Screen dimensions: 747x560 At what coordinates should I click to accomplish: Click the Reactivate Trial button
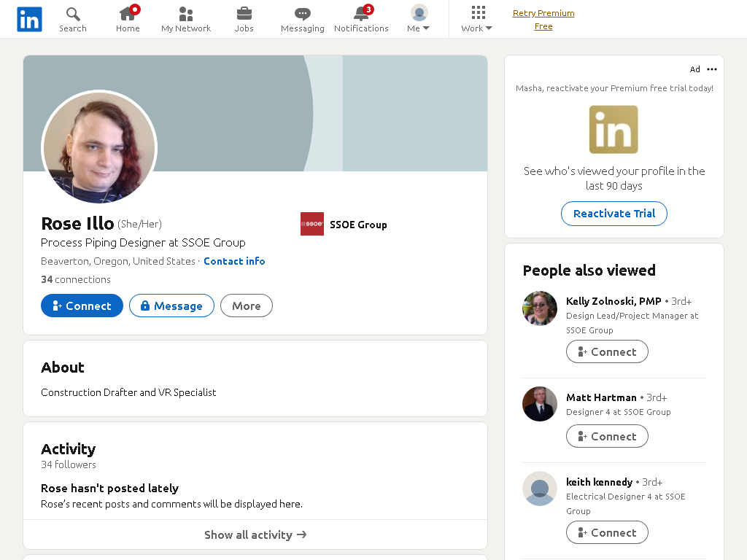click(614, 214)
